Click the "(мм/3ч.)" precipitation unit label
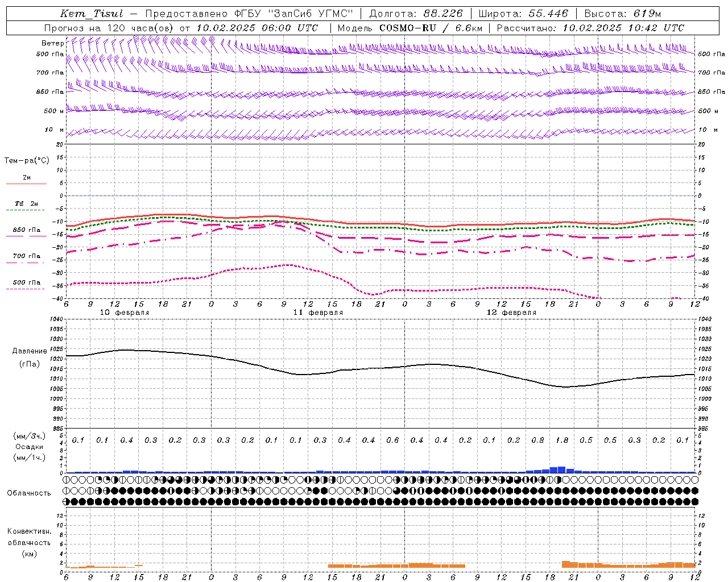 pyautogui.click(x=29, y=436)
